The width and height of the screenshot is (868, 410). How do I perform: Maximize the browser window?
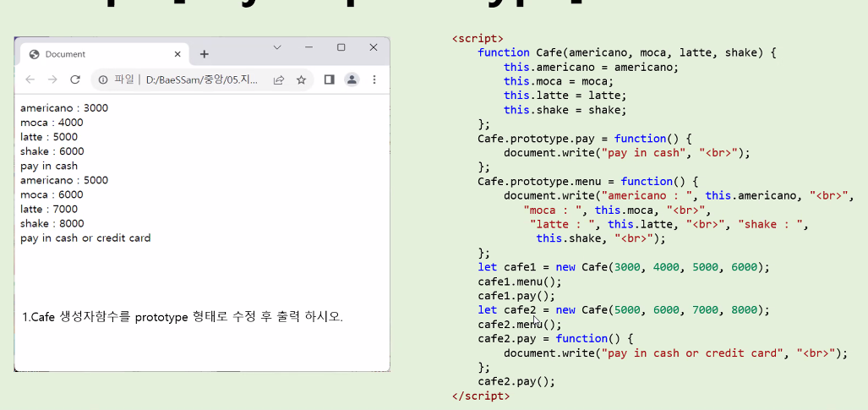point(341,47)
